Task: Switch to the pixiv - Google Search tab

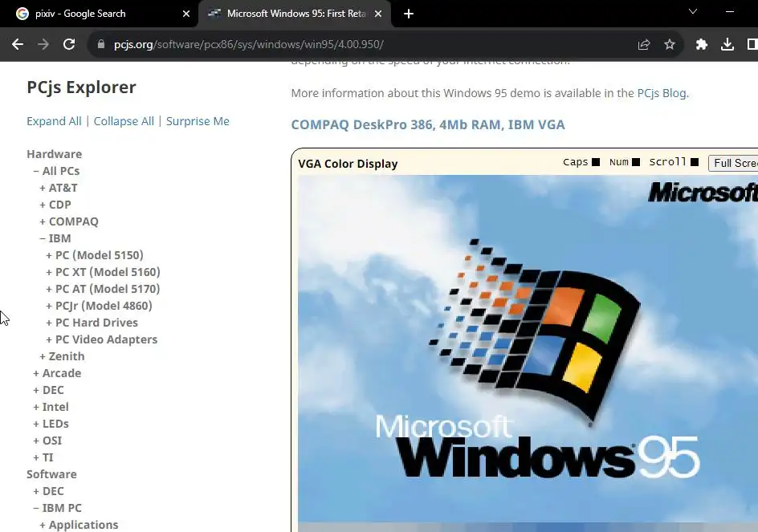Action: coord(99,14)
